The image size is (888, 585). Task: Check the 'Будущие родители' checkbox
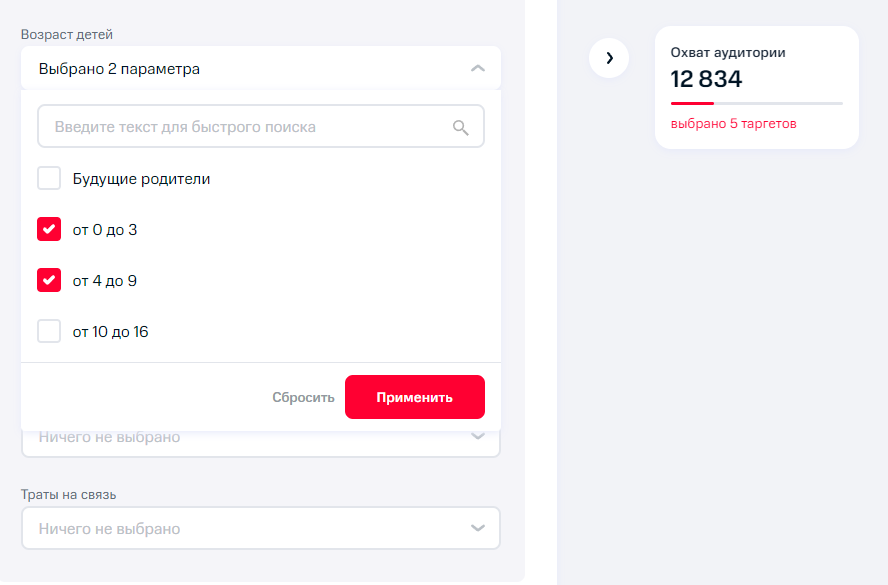[49, 179]
